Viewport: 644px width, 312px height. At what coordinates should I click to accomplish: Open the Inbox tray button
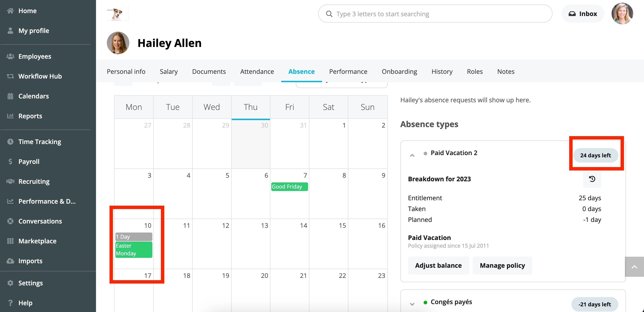click(583, 14)
